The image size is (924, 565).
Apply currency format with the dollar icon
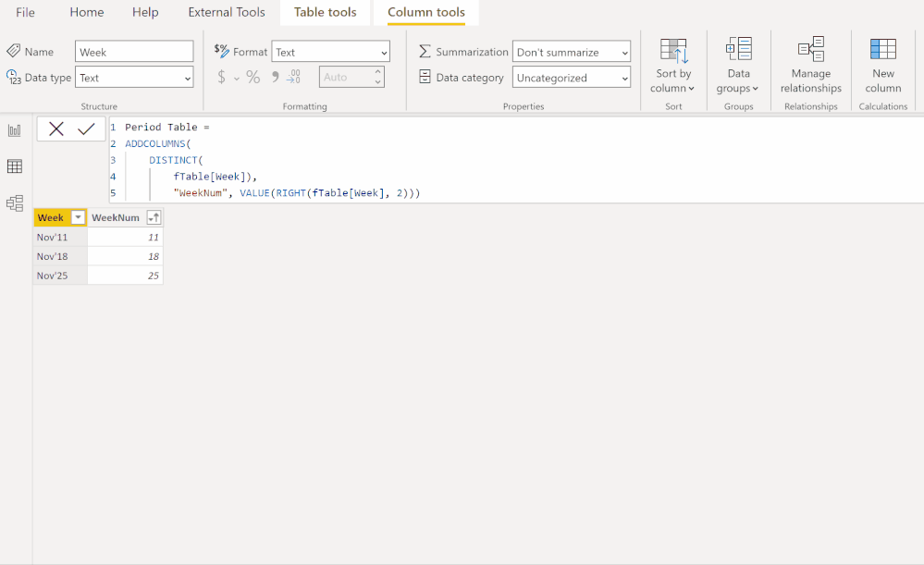222,77
